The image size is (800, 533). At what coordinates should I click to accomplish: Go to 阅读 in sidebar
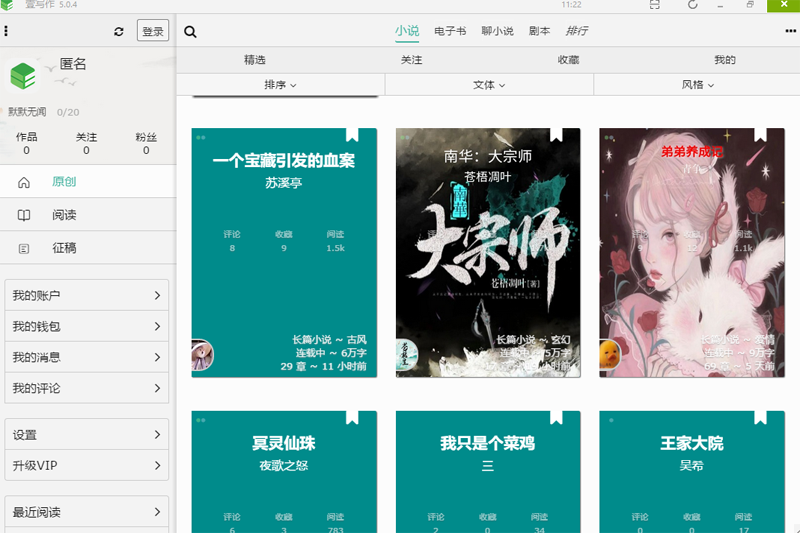[x=88, y=215]
